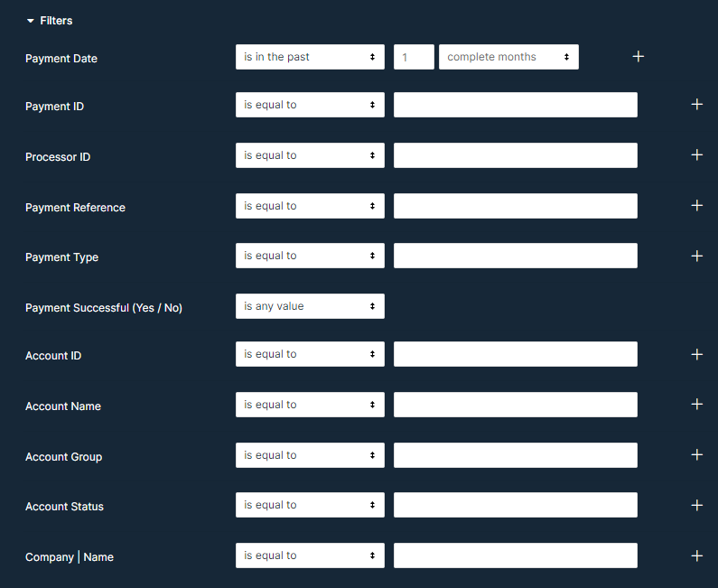Add another Account Status filter value

696,505
